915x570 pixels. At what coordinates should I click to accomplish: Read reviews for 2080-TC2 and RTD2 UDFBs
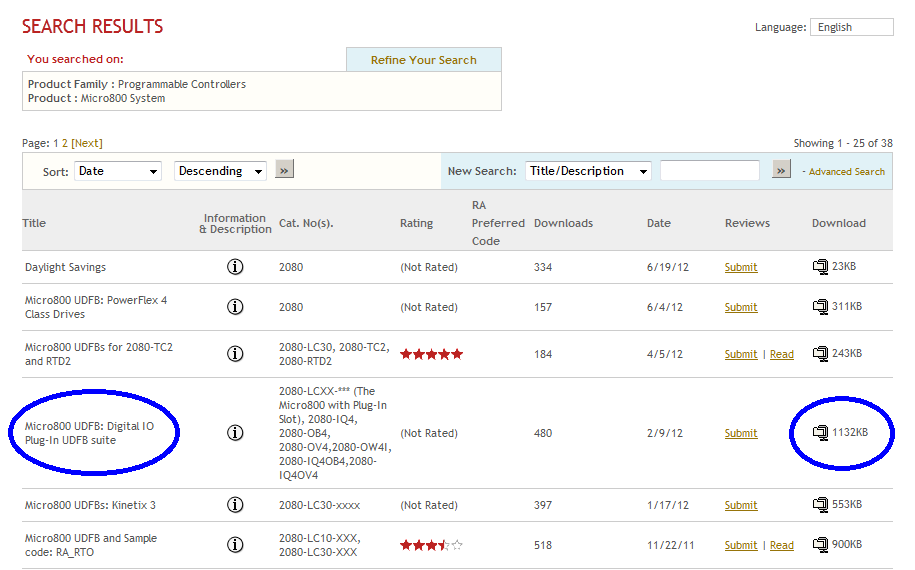(x=781, y=354)
